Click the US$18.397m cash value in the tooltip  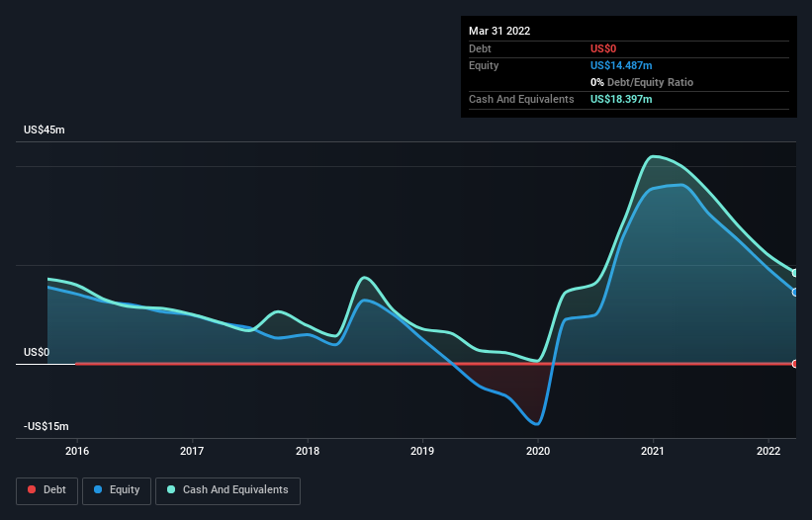pos(621,99)
